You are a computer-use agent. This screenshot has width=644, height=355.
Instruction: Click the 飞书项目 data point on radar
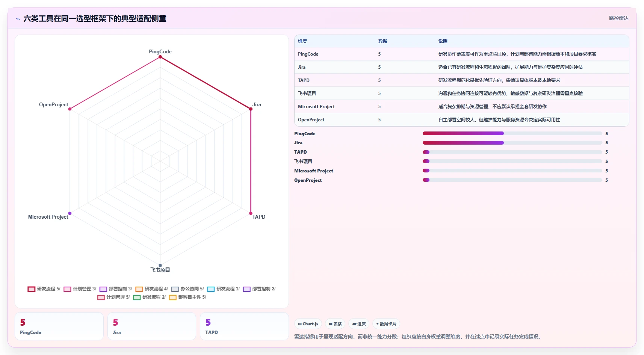tap(160, 266)
